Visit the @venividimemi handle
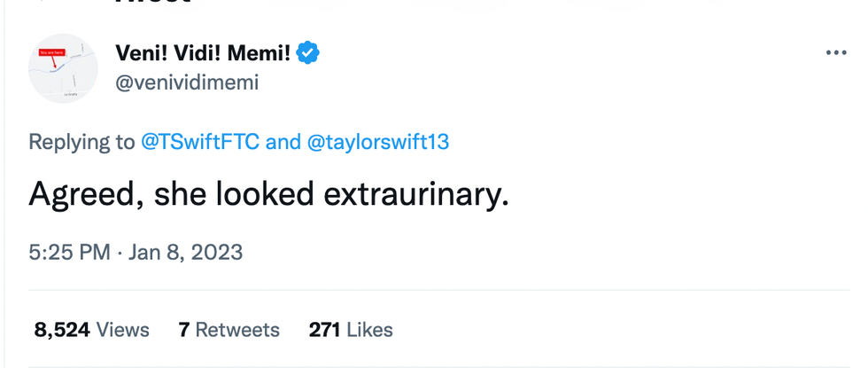The image size is (868, 368). [x=187, y=82]
